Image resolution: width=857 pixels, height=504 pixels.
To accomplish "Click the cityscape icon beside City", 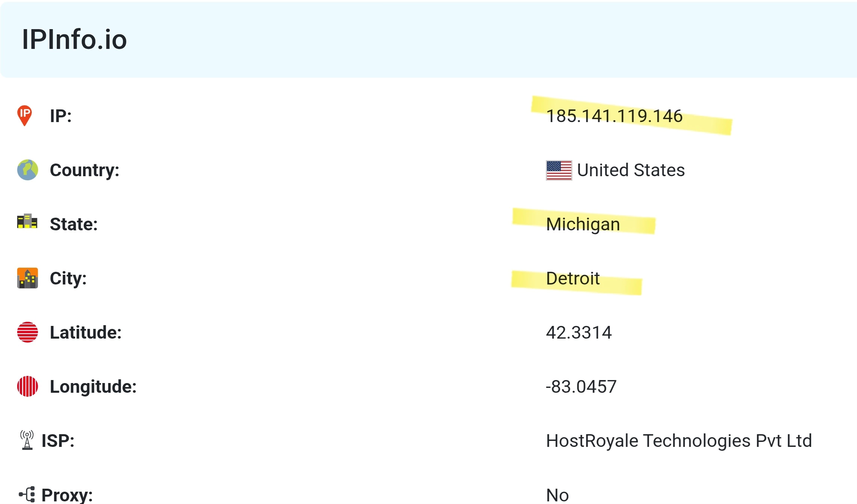I will 28,278.
